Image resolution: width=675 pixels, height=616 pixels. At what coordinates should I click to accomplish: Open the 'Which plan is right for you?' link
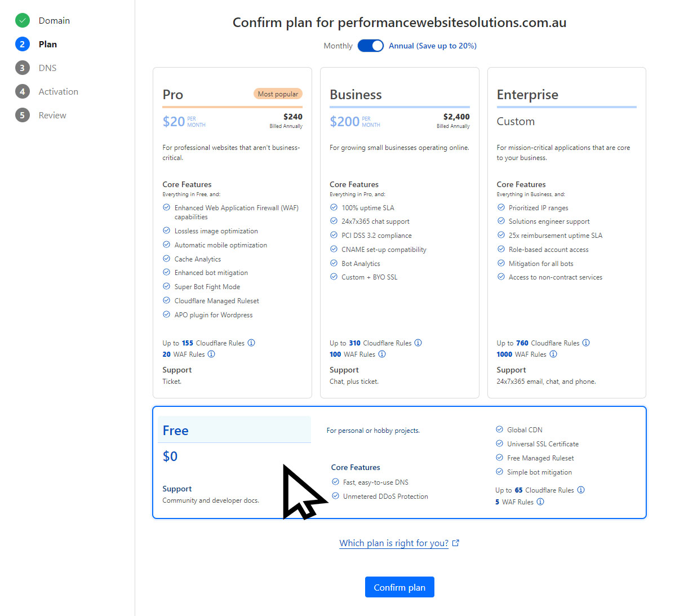[x=394, y=543]
